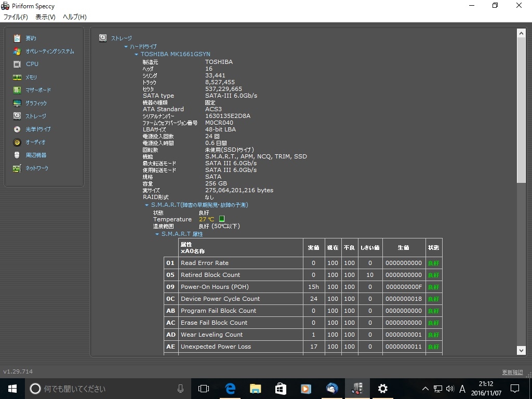Collapse the ハードドライブ tree node
The image size is (532, 399).
point(126,47)
